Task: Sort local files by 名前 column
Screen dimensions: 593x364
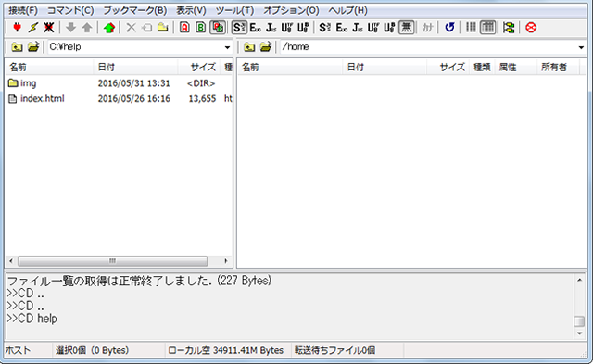Action: click(49, 68)
